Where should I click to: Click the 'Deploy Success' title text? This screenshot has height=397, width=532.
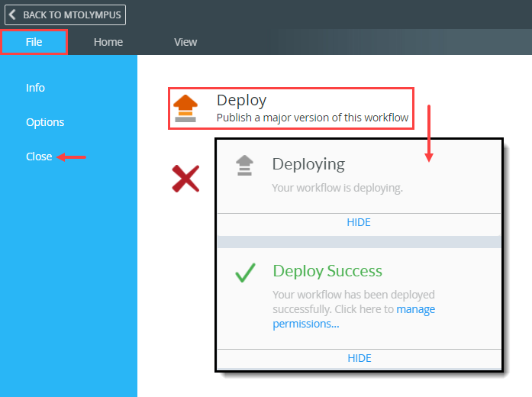327,271
